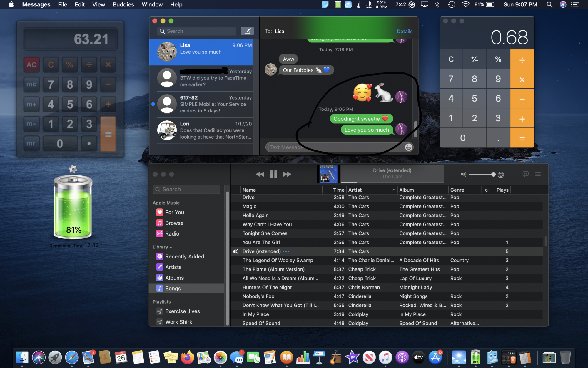Open Apple TV from the Dock

pos(418,357)
